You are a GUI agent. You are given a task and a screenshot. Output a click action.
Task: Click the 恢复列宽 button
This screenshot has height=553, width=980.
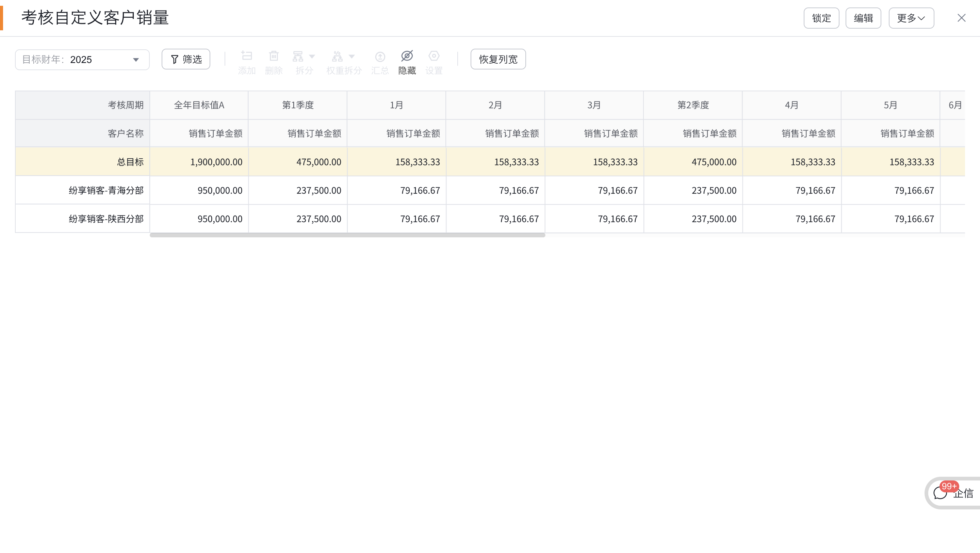498,59
